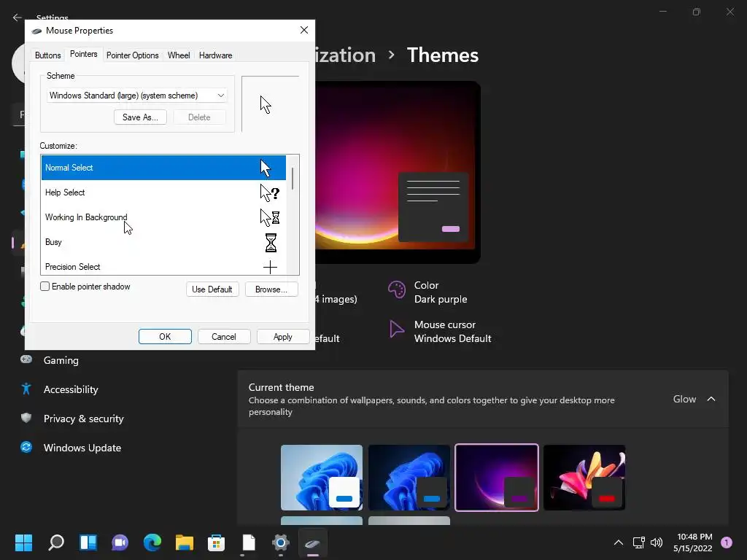Close the Mouse Properties dialog
The image size is (747, 560).
[x=304, y=30]
